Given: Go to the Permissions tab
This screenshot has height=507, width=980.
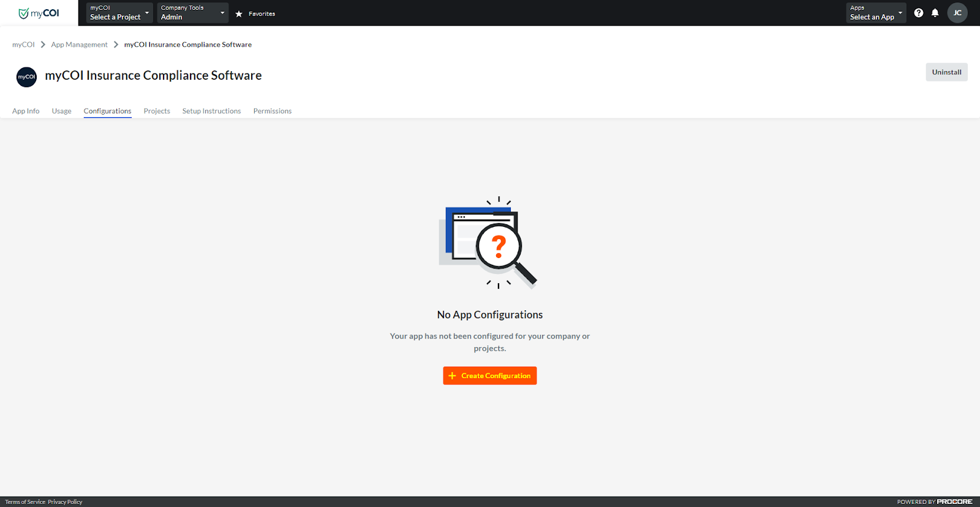Looking at the screenshot, I should tap(272, 111).
